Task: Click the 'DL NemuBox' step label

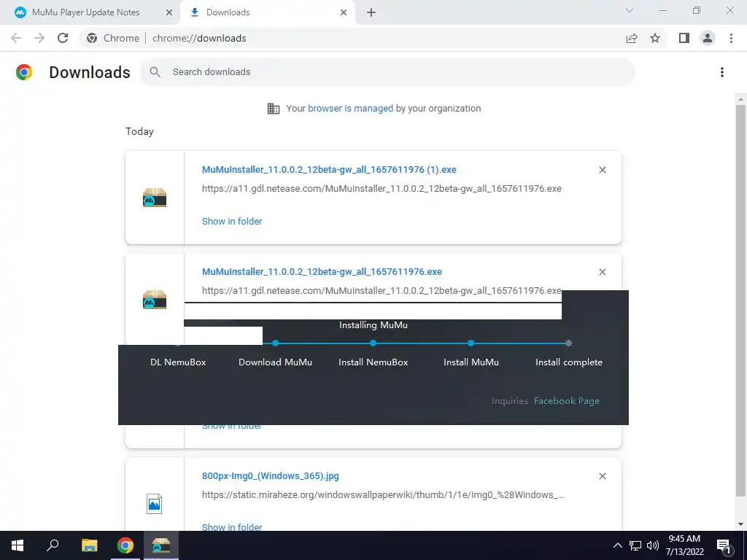Action: click(178, 362)
